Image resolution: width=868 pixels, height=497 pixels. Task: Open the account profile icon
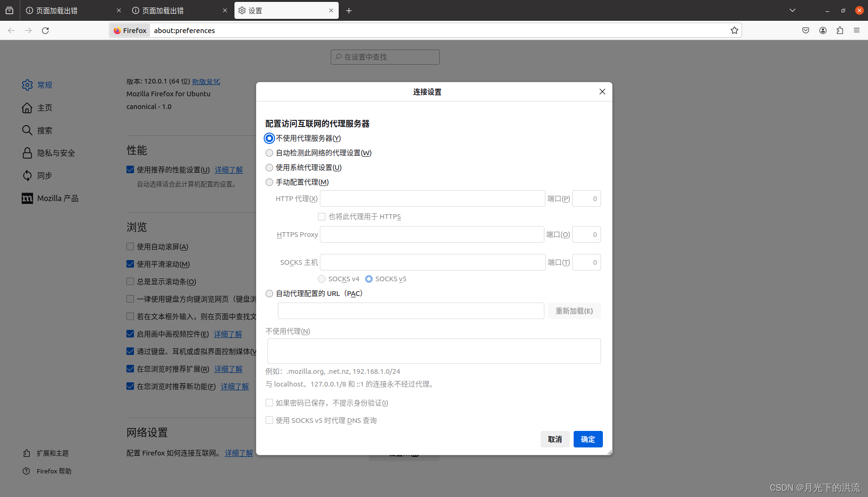(x=823, y=30)
